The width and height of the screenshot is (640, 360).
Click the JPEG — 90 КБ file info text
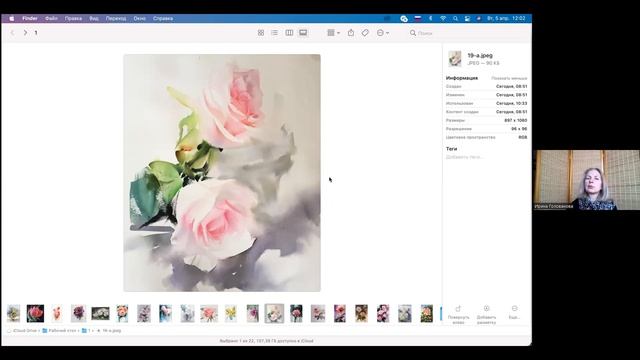[x=483, y=63]
